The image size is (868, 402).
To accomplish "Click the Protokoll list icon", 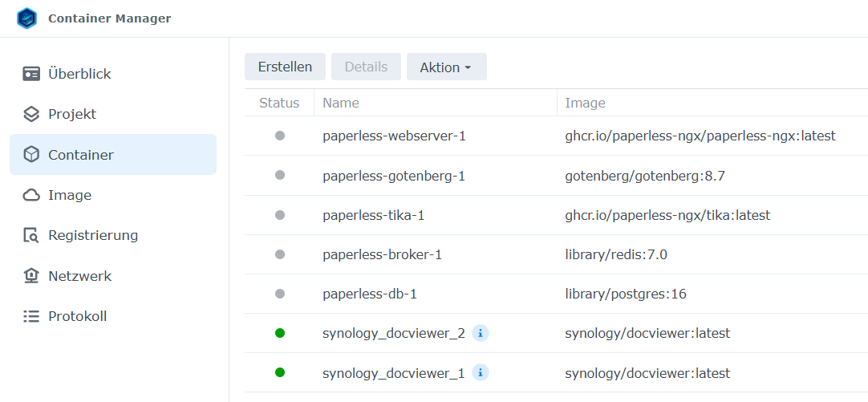I will pos(31,316).
